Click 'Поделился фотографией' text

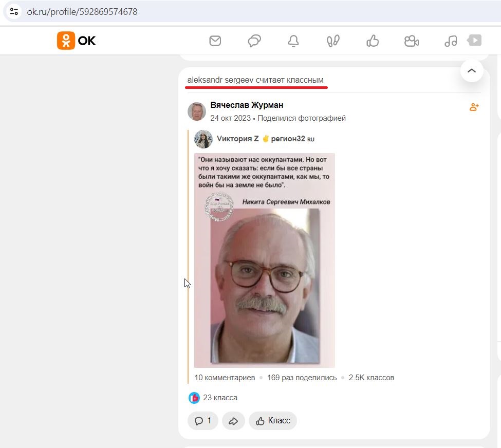[x=302, y=118]
